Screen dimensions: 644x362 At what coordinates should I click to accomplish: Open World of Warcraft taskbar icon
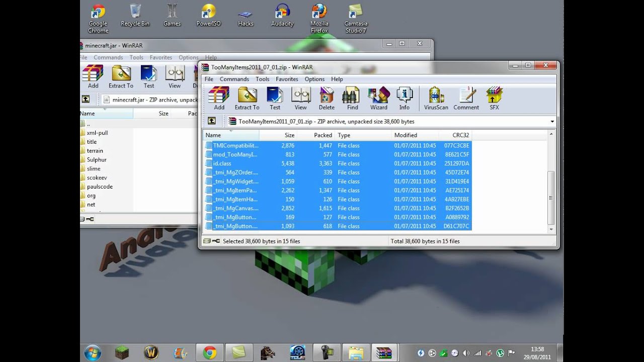pos(151,352)
